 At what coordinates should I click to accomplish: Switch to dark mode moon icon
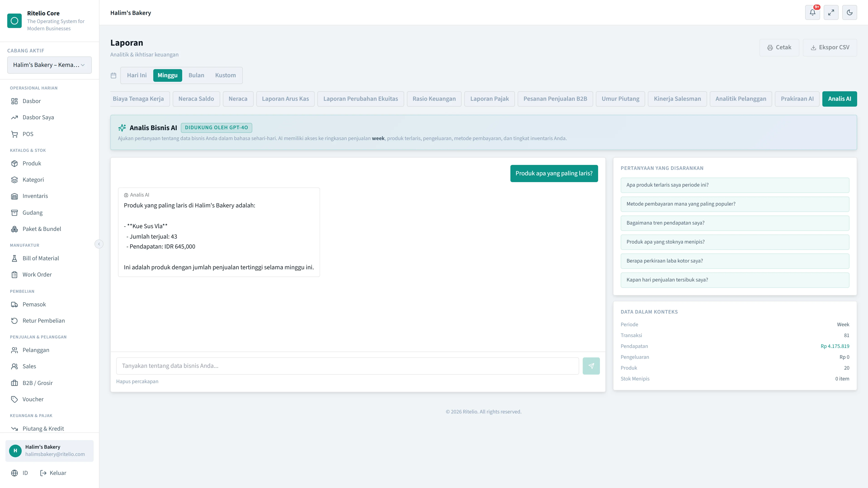pos(849,12)
